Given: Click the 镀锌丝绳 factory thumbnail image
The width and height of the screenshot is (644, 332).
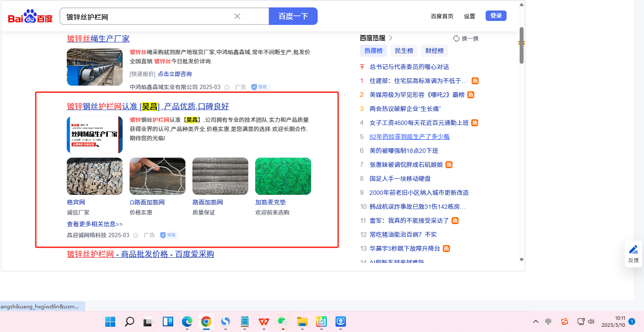Looking at the screenshot, I should (x=95, y=67).
